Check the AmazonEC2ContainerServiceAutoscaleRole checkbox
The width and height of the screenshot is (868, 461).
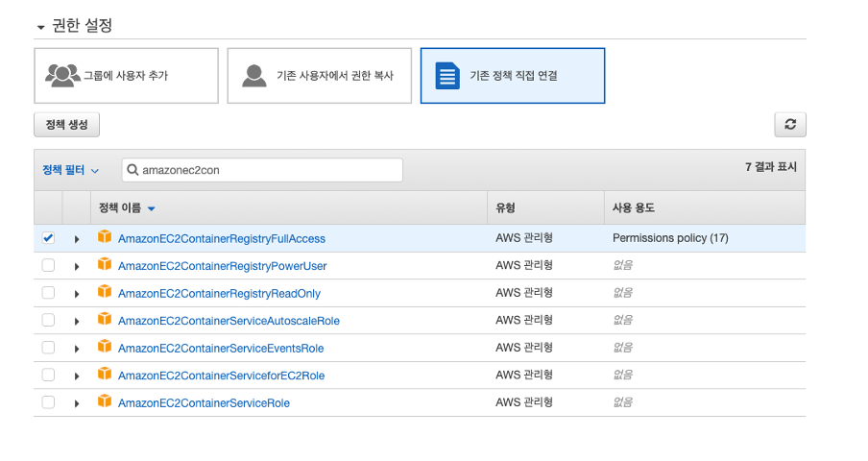coord(48,320)
